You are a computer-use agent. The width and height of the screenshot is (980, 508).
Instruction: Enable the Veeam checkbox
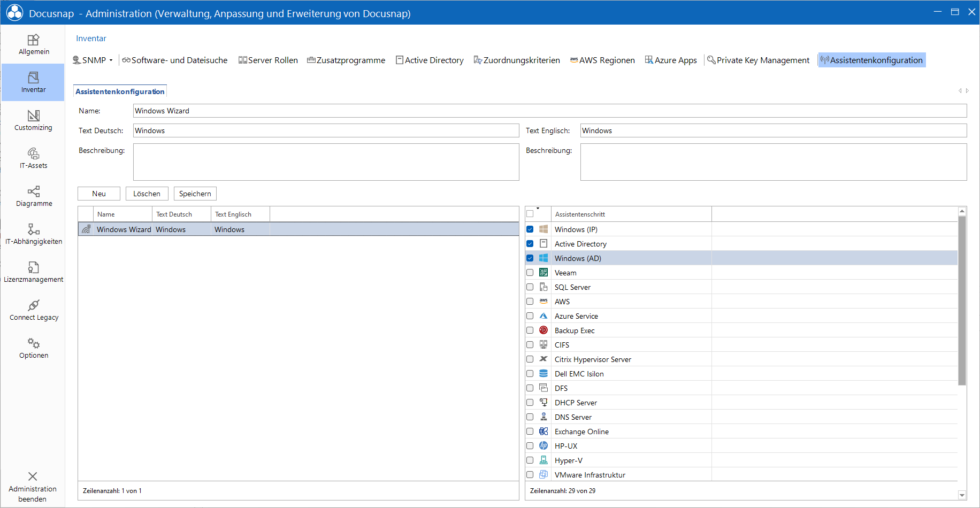(x=530, y=273)
